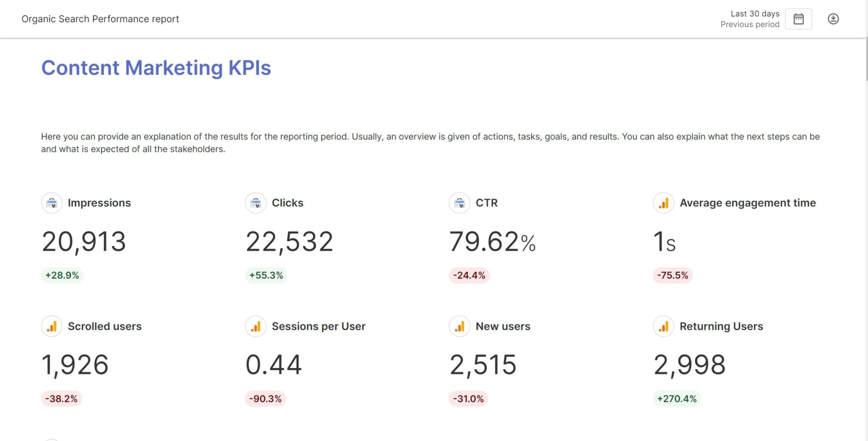Viewport: 868px width, 441px height.
Task: Click the Organic Search Performance report title
Action: tap(100, 19)
